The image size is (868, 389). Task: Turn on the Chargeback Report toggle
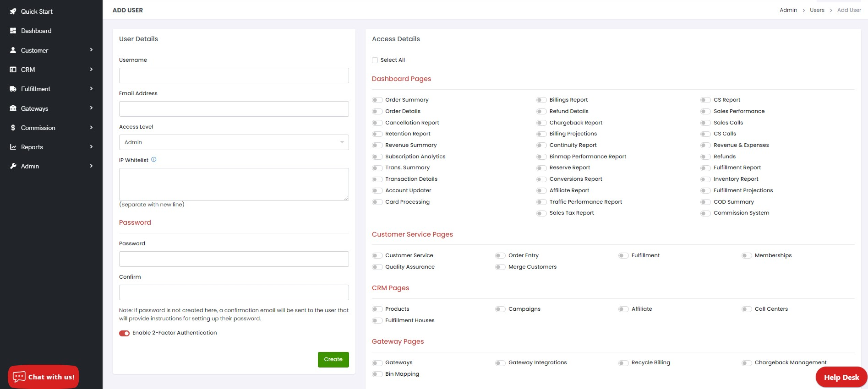pos(541,123)
